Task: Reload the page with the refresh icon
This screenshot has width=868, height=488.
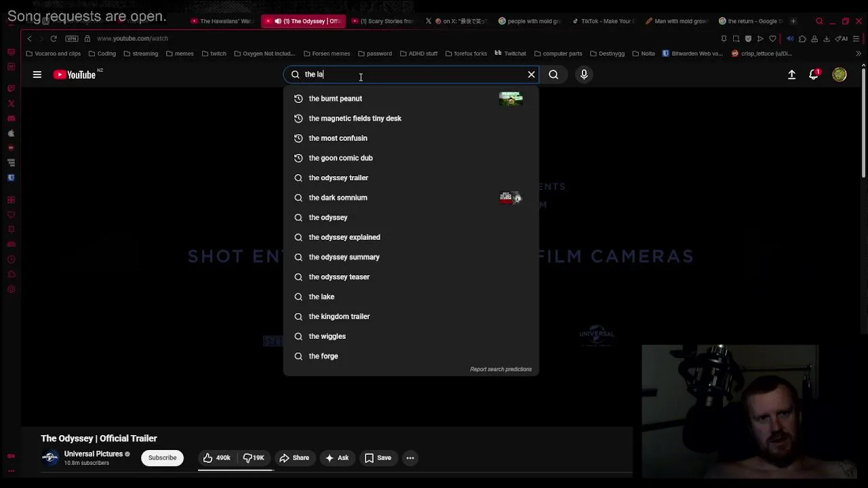Action: (x=54, y=39)
